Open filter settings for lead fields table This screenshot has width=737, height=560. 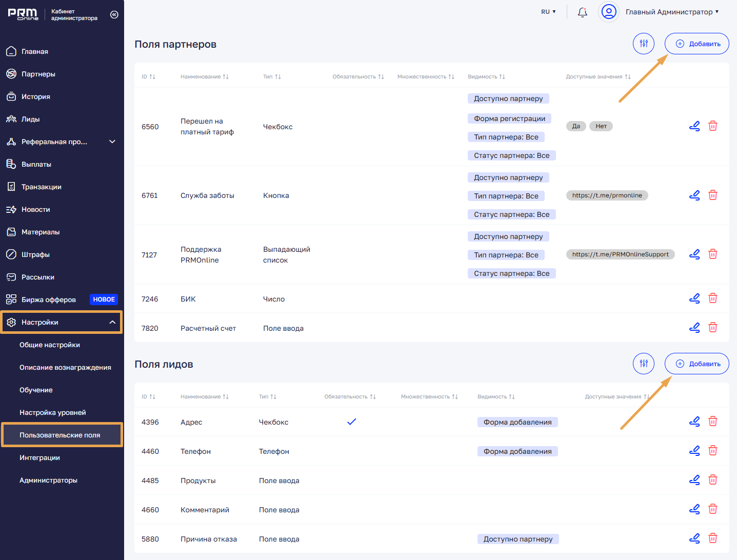[643, 364]
